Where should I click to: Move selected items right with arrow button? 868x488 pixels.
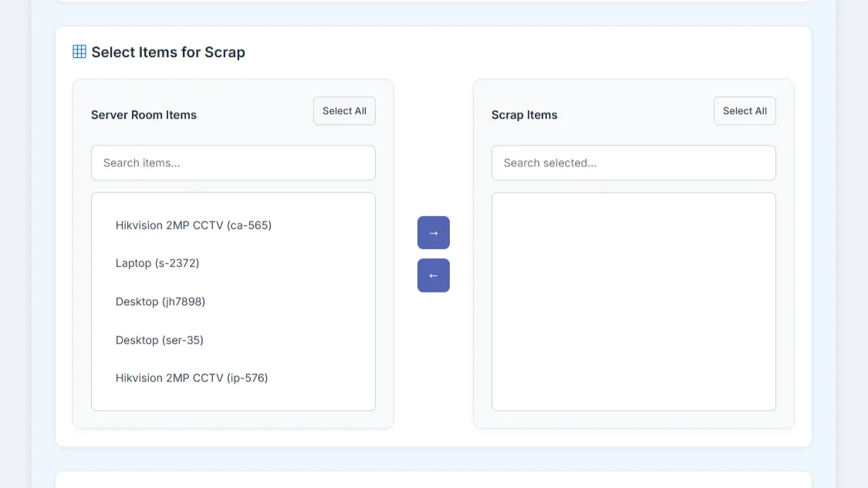click(434, 232)
